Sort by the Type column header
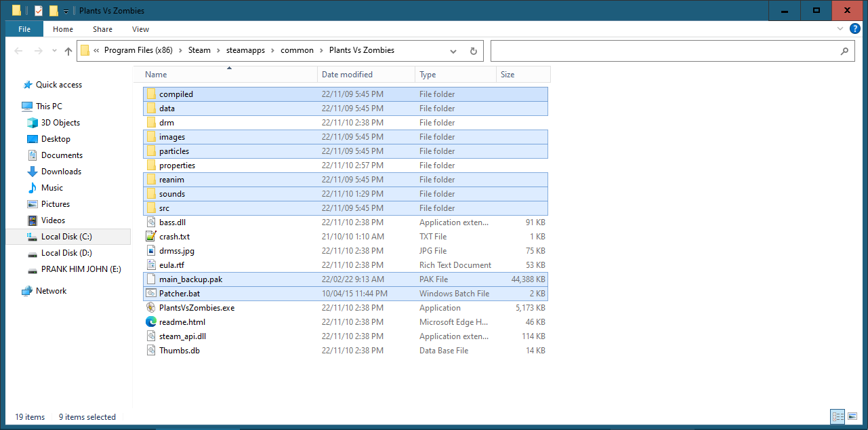 point(455,75)
